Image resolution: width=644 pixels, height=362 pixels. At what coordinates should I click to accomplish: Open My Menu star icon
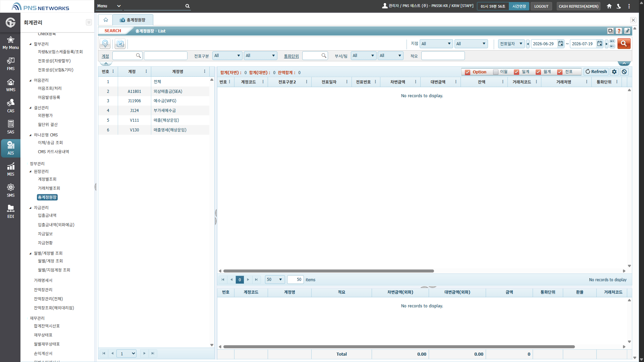(x=10, y=43)
